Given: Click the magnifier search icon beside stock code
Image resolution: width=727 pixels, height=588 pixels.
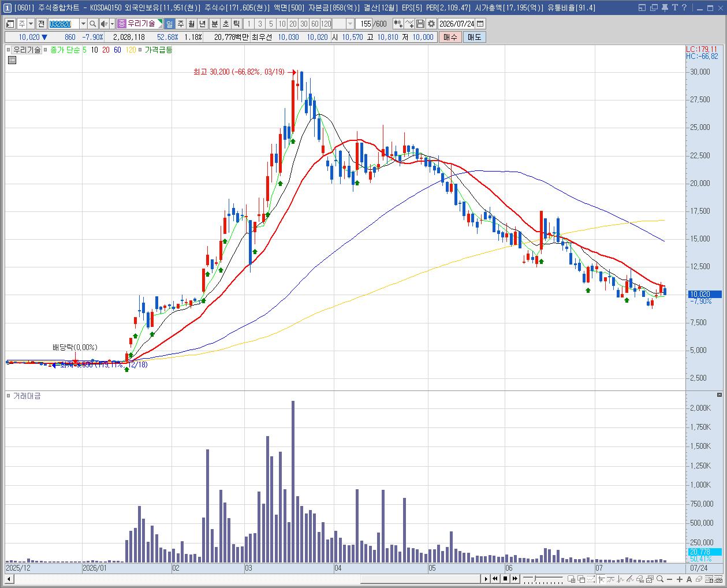Looking at the screenshot, I should pyautogui.click(x=93, y=24).
